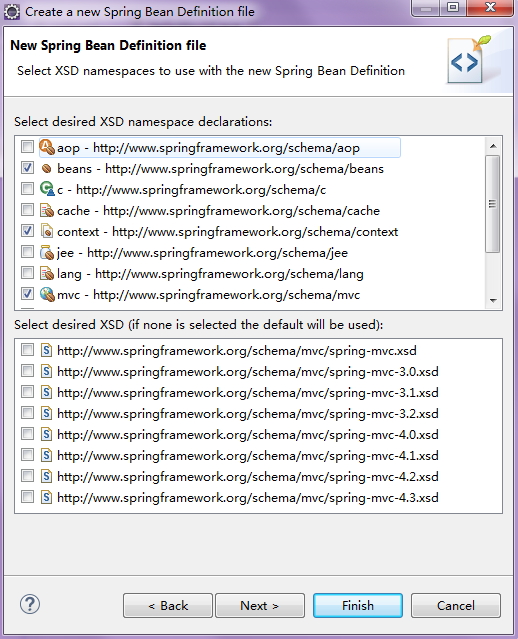Click the gear icon in title bar
The height and width of the screenshot is (639, 518).
coord(11,12)
